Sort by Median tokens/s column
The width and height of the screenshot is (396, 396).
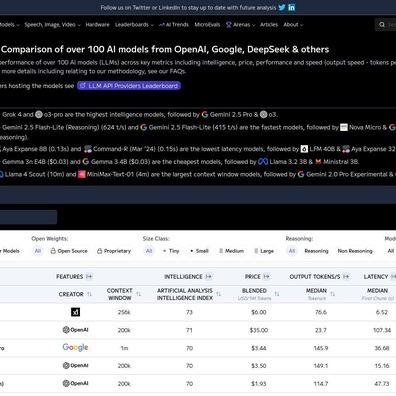coord(333,294)
